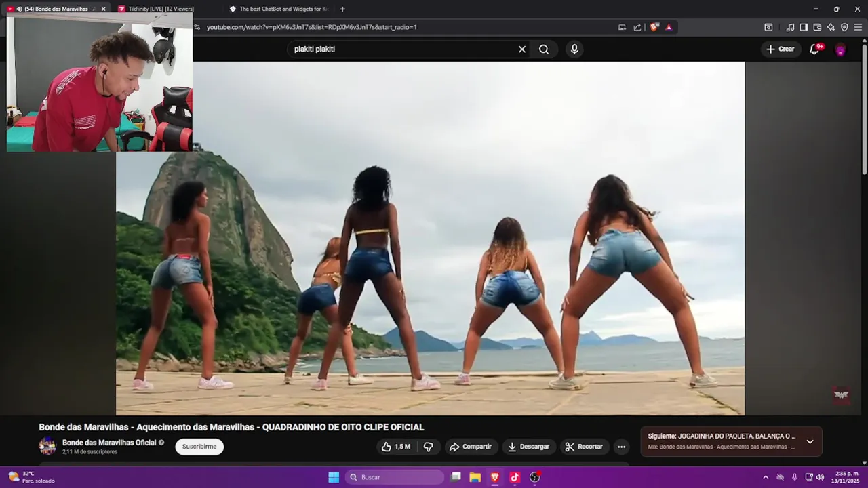Click the Crear button
The image size is (868, 488).
(780, 49)
